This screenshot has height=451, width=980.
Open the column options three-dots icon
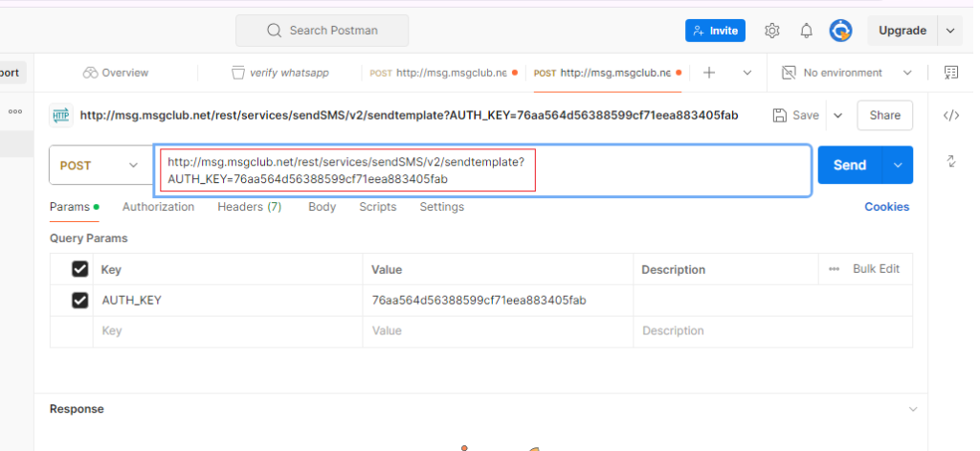pos(834,269)
